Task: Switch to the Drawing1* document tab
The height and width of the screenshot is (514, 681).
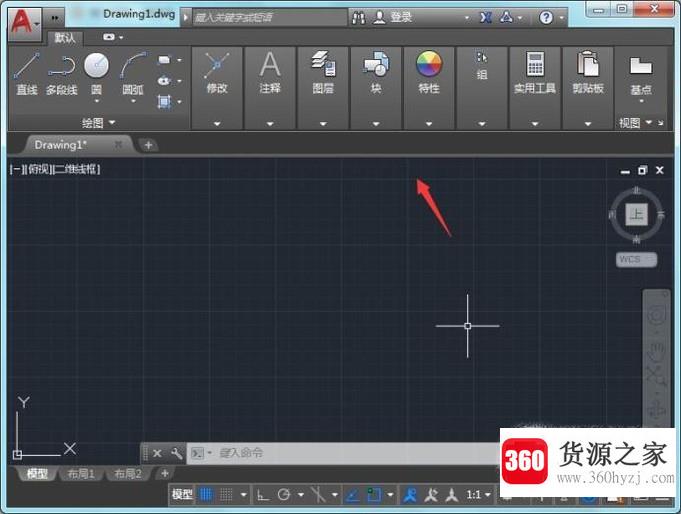Action: (61, 145)
